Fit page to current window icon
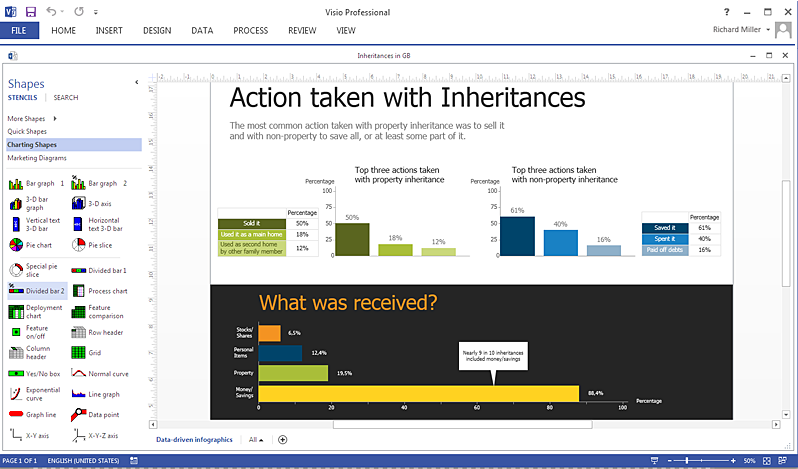Image resolution: width=798 pixels, height=469 pixels. point(767,460)
